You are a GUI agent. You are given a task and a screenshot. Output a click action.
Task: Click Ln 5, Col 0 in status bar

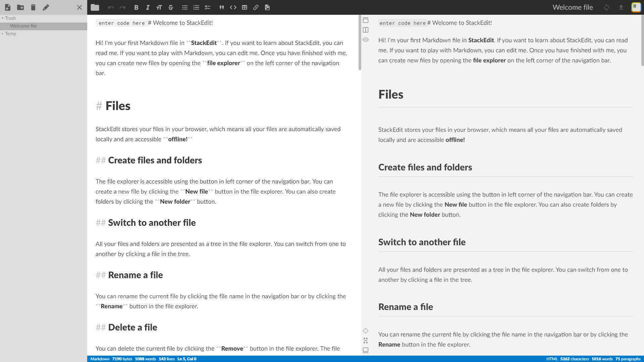pos(187,359)
